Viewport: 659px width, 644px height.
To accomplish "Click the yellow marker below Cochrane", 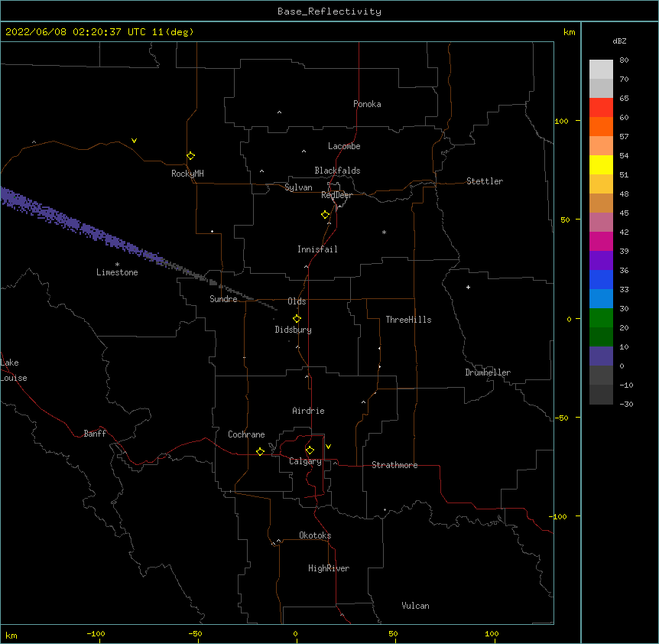I will 260,451.
